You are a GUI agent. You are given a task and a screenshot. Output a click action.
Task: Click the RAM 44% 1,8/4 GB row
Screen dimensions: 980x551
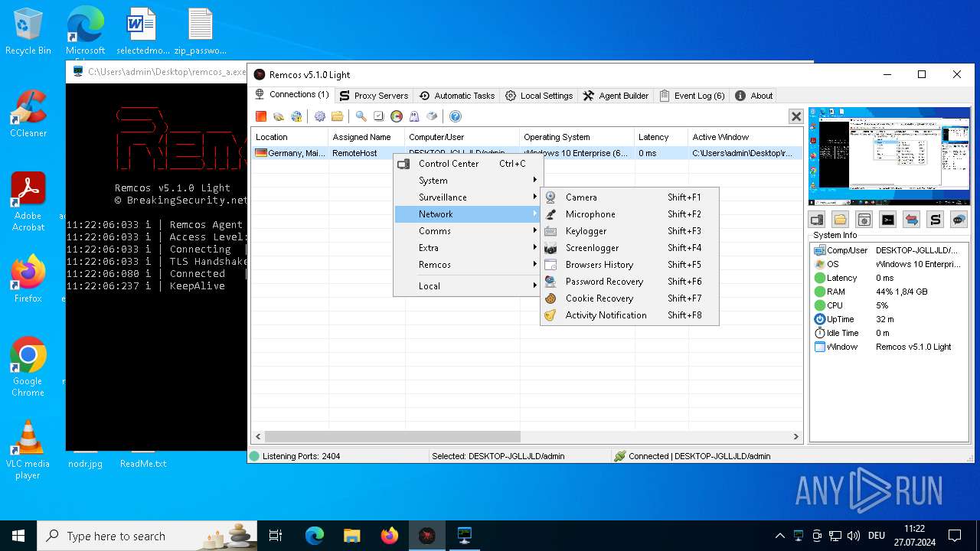point(888,292)
